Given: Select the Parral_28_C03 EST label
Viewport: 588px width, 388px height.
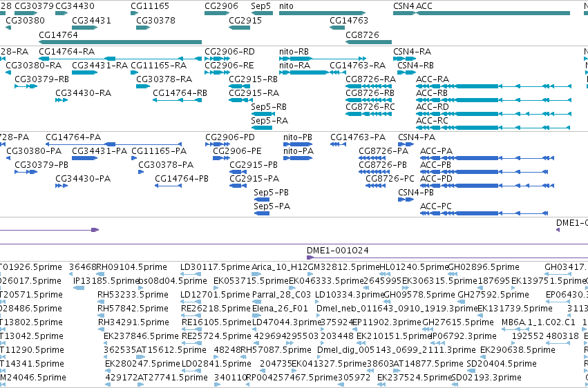Looking at the screenshot, I should (282, 295).
